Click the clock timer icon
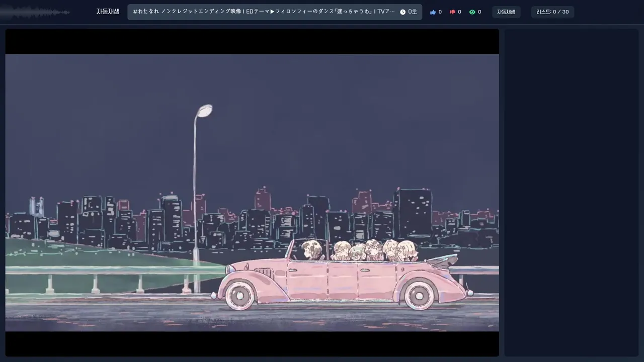Image resolution: width=644 pixels, height=362 pixels. point(403,12)
